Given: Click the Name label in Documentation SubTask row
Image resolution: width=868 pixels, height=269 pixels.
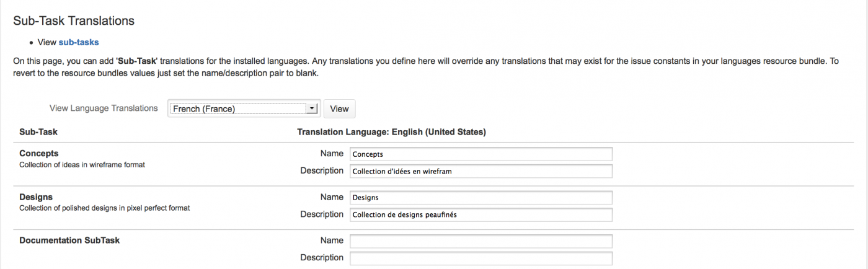Looking at the screenshot, I should [x=332, y=240].
